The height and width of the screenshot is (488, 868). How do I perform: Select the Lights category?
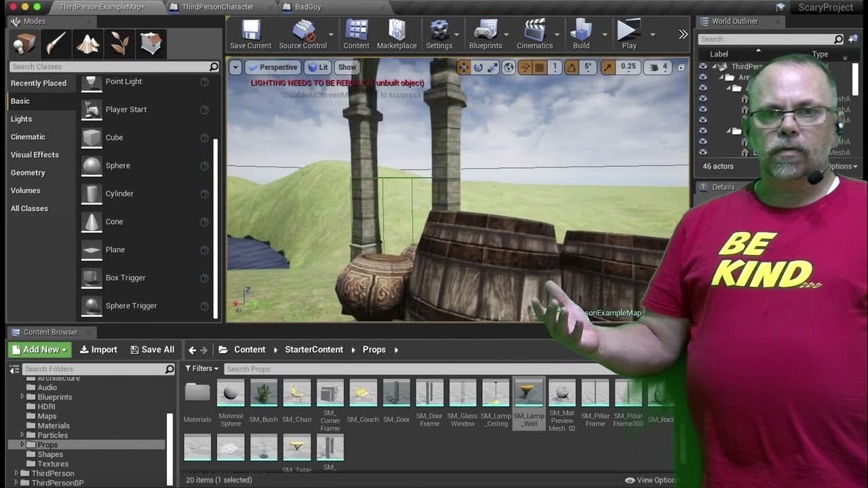pos(21,119)
